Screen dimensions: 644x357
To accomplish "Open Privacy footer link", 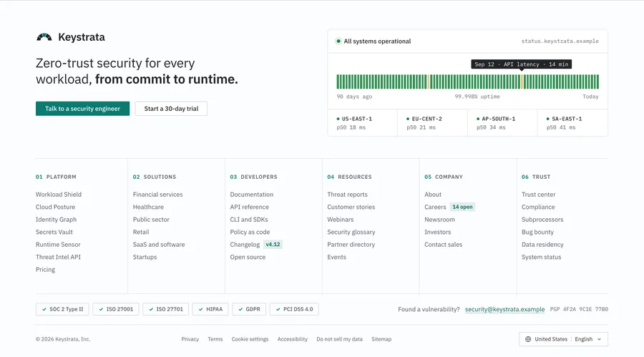I will [x=190, y=339].
